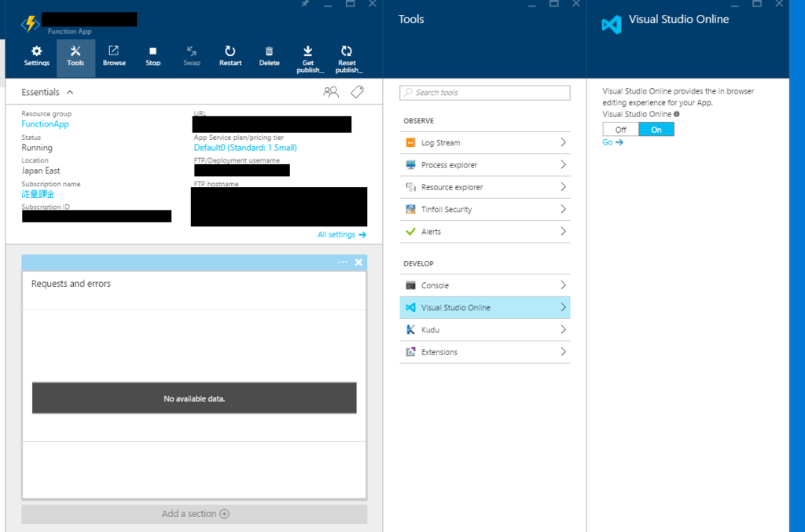Click the tags icon in Essentials

358,92
